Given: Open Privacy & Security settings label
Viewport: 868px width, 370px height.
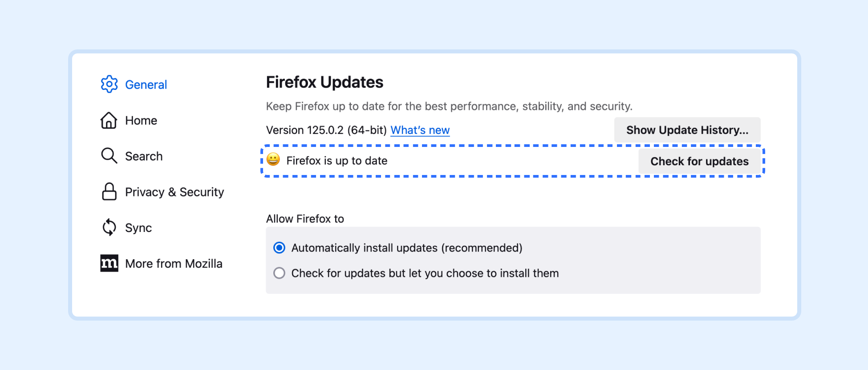Looking at the screenshot, I should click(x=174, y=192).
